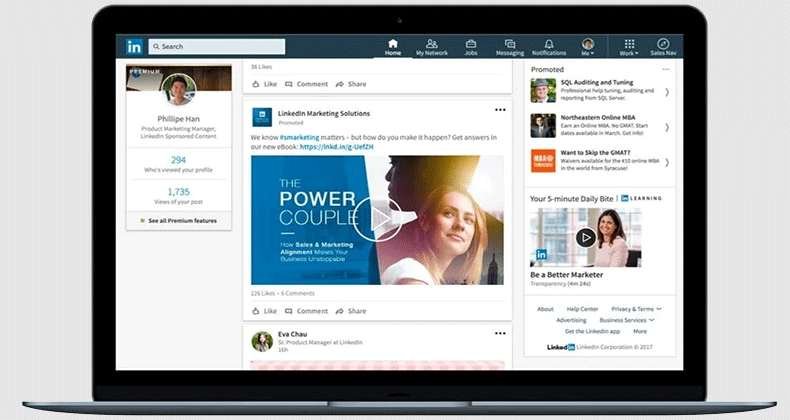The width and height of the screenshot is (790, 420).
Task: Share the top post with 38 Likes
Action: pos(351,84)
